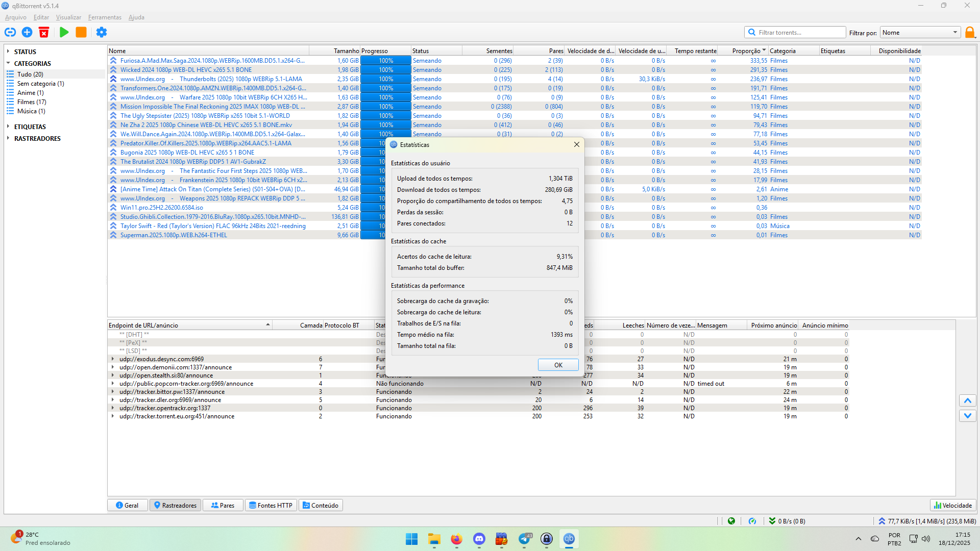Select the Filmes (17) category
Image resolution: width=980 pixels, height=551 pixels.
click(32, 102)
